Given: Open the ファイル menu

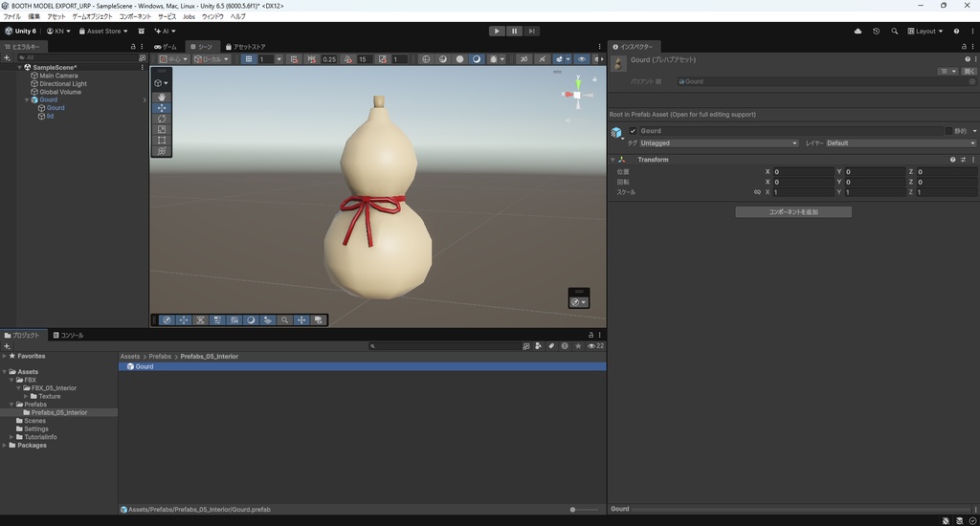Looking at the screenshot, I should [11, 17].
